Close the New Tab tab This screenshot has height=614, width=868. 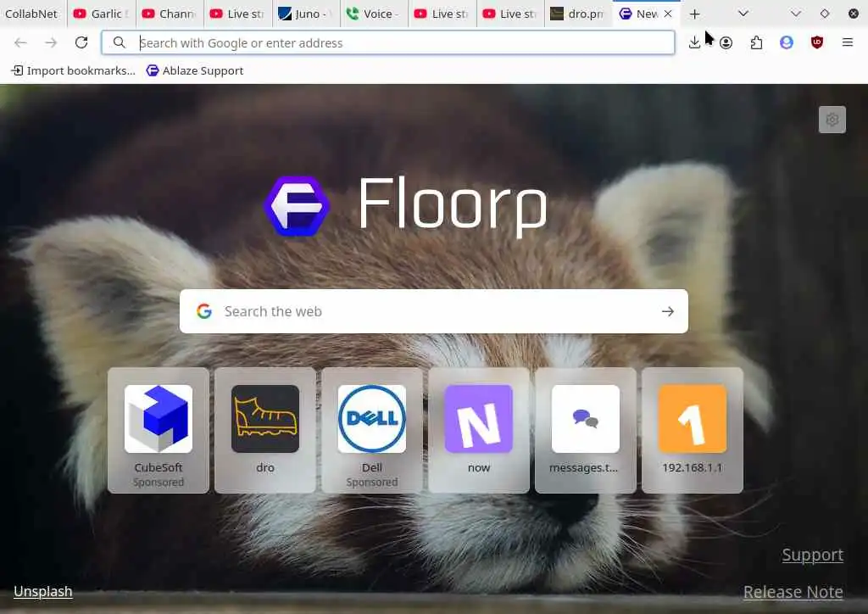click(668, 14)
